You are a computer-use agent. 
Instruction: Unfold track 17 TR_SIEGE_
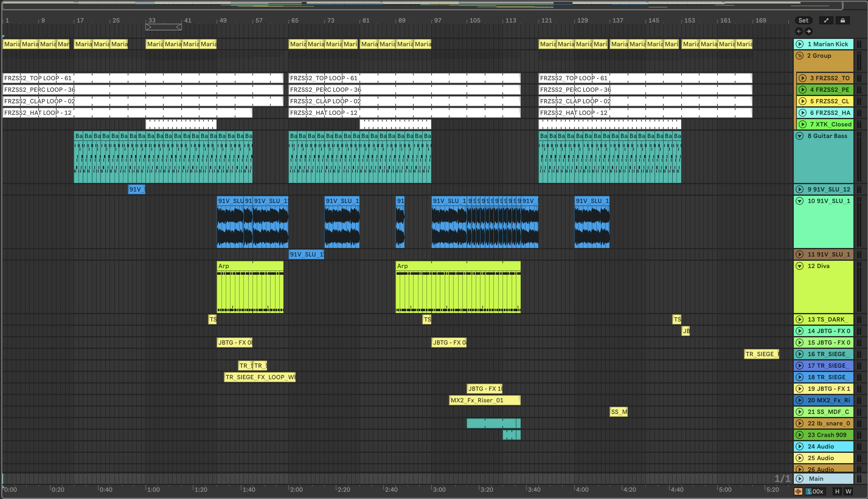(x=799, y=366)
